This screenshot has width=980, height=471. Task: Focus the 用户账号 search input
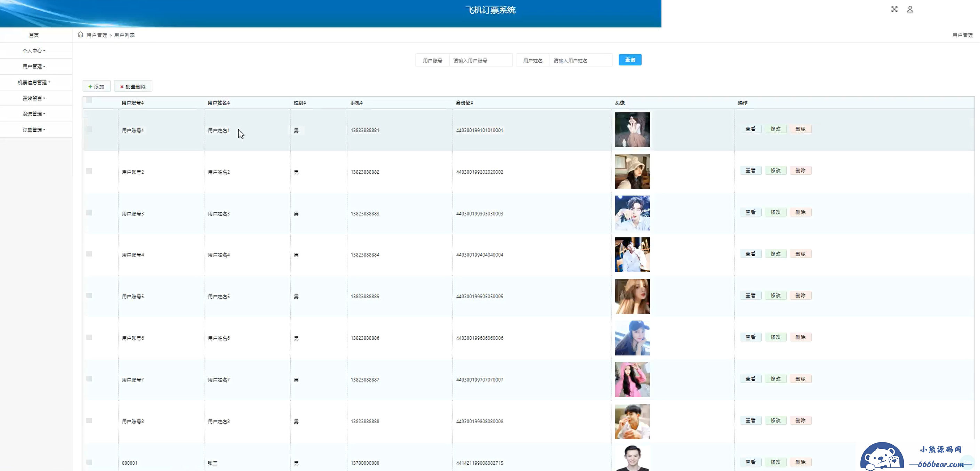[x=481, y=61]
